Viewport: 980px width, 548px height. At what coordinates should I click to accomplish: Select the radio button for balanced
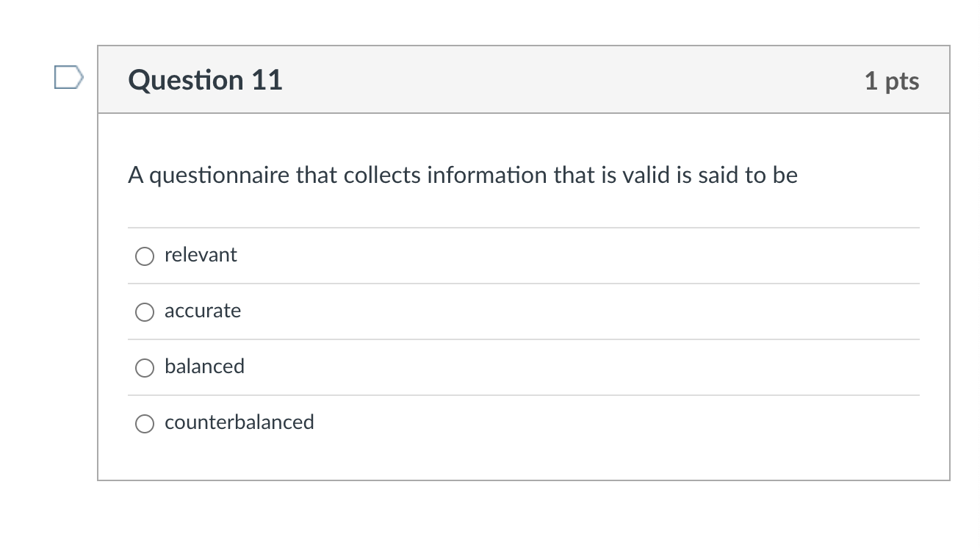point(145,368)
